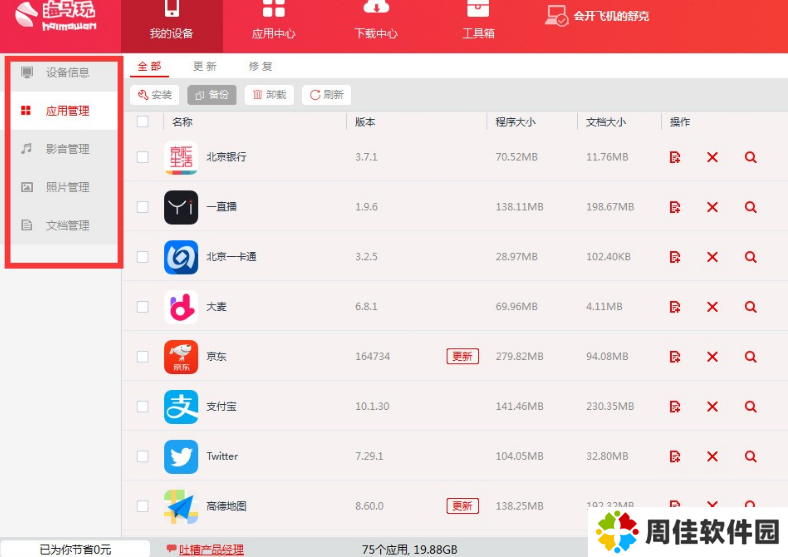This screenshot has height=557, width=788.
Task: Switch to the 全部 sub-tab
Action: point(149,66)
